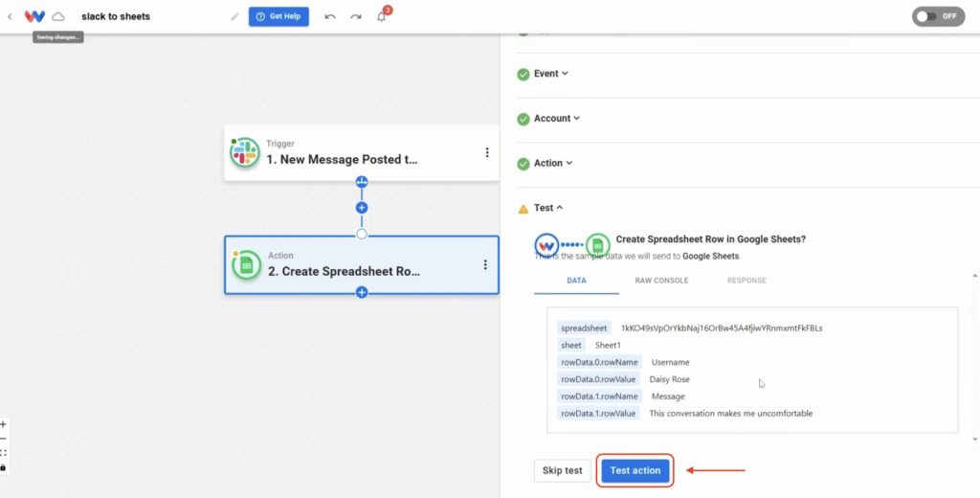The image size is (980, 498).
Task: Lock the workflow canvas
Action: pyautogui.click(x=3, y=467)
